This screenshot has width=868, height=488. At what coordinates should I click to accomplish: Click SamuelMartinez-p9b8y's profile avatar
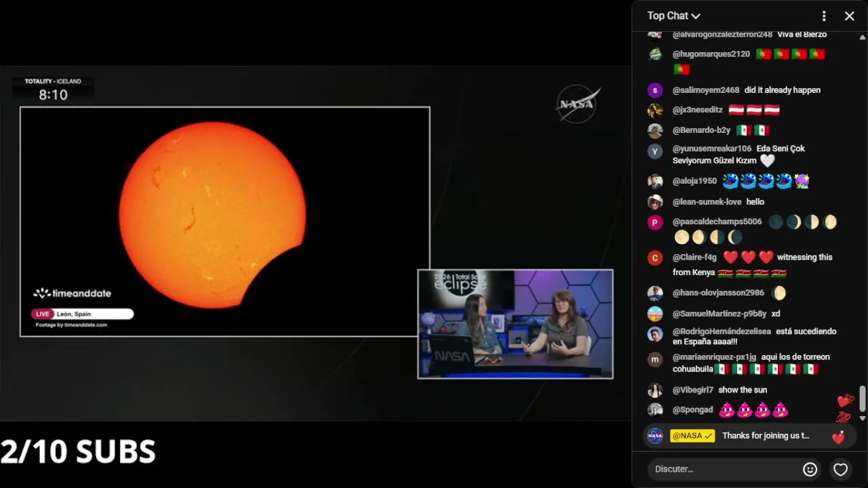click(655, 314)
